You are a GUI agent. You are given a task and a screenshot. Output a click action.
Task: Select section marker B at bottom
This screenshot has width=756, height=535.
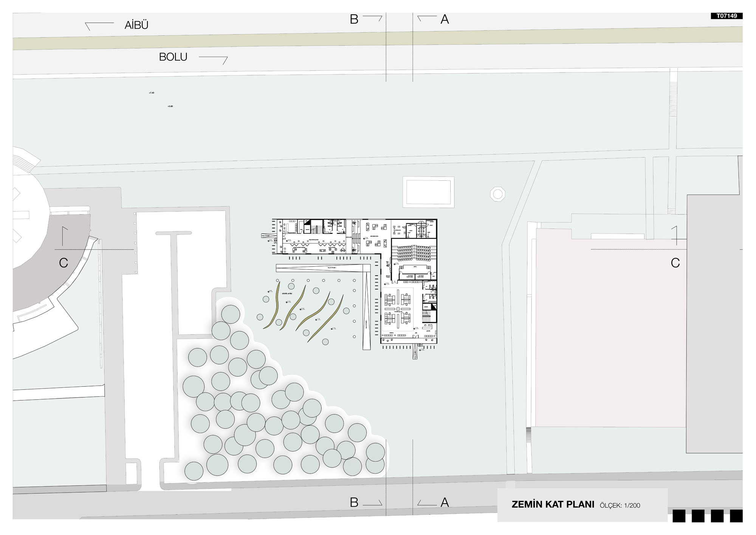pos(354,502)
